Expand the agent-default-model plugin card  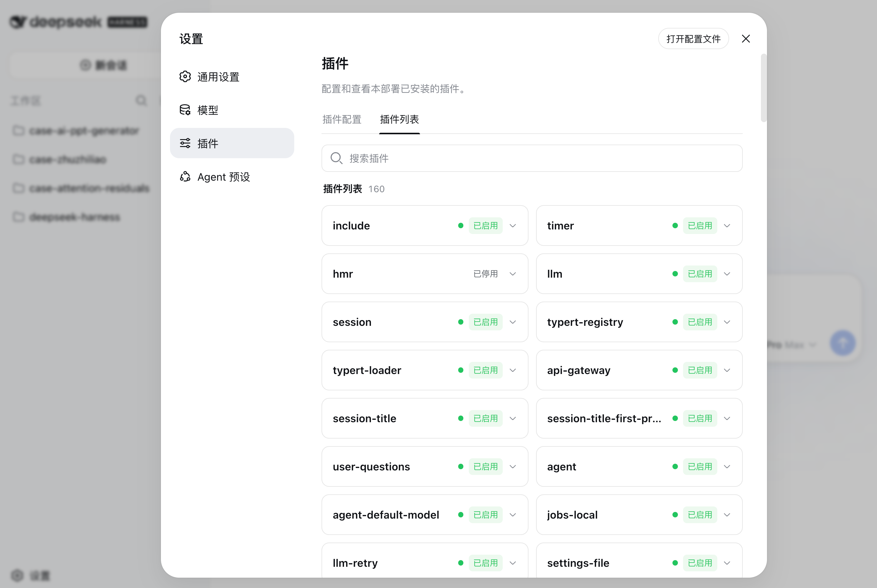[x=512, y=515]
